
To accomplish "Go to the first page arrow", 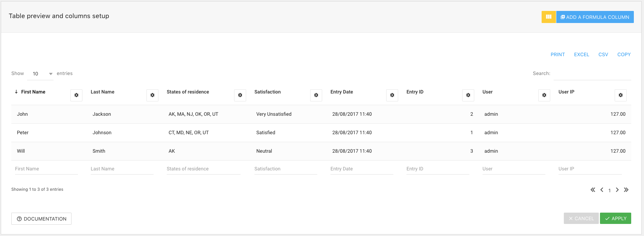I will pyautogui.click(x=593, y=190).
